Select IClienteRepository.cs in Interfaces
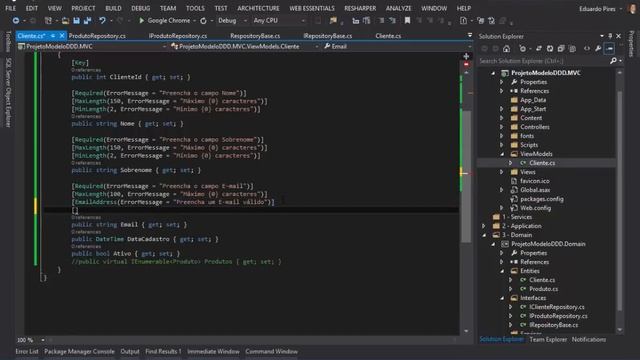 pos(557,307)
